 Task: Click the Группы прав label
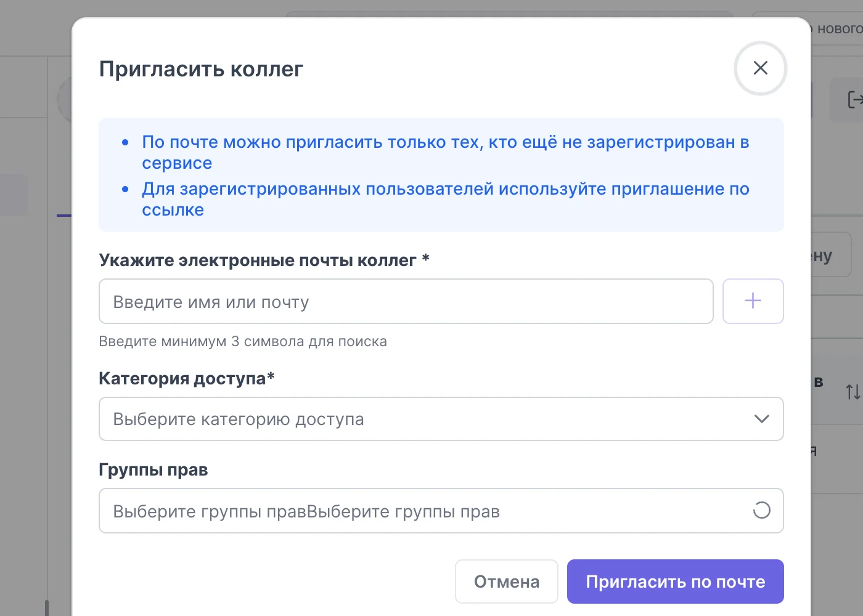153,470
